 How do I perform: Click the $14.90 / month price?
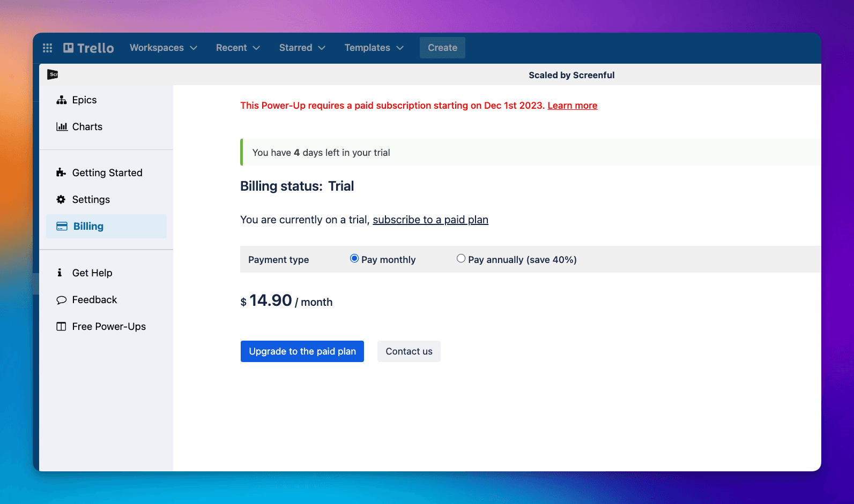(x=286, y=301)
